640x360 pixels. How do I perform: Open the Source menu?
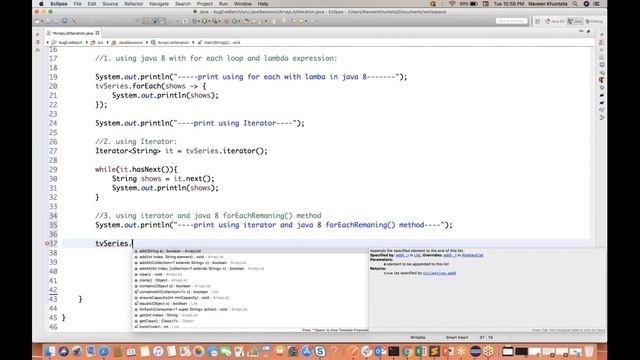coord(110,4)
